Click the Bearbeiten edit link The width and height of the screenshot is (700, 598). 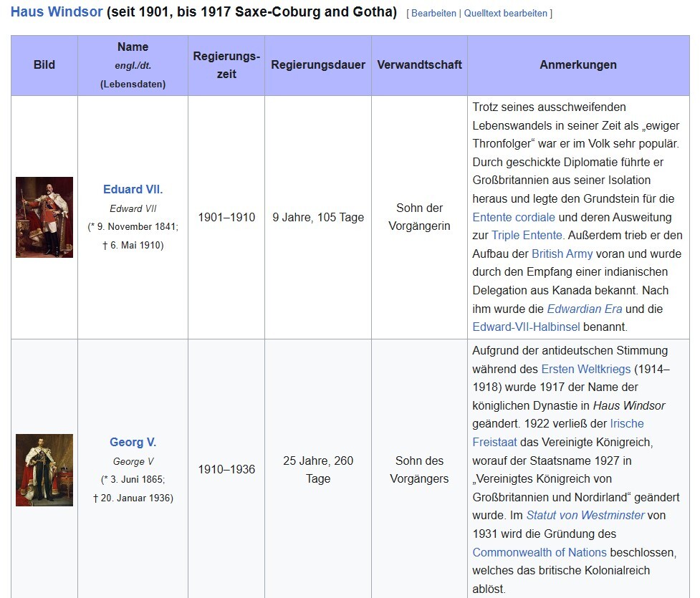pos(433,14)
